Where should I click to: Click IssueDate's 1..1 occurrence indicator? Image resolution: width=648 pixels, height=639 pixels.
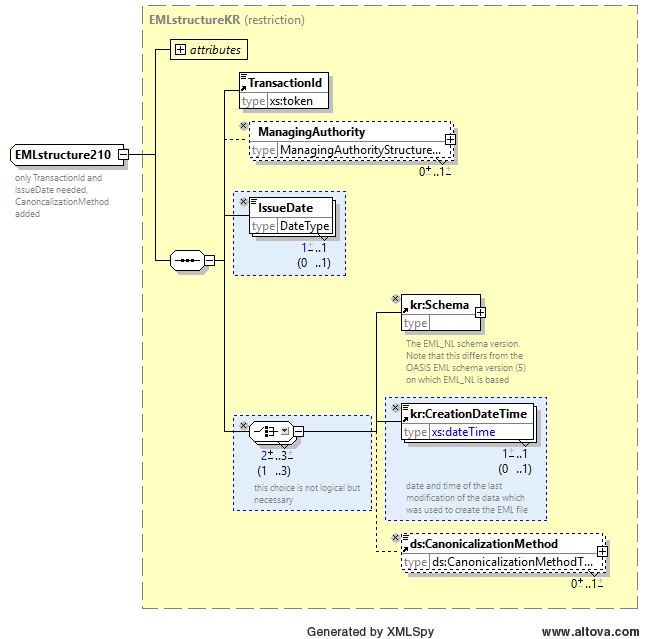(314, 248)
